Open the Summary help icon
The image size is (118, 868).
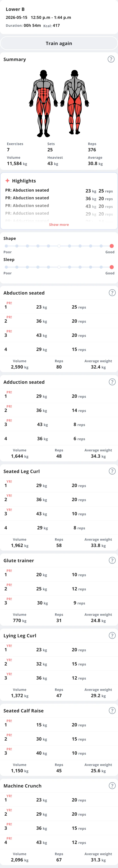pos(111,59)
